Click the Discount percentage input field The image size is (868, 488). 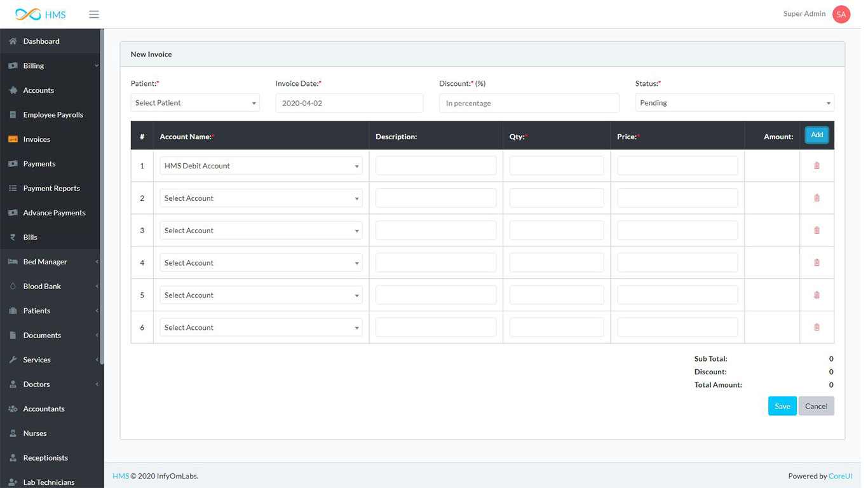(x=529, y=103)
